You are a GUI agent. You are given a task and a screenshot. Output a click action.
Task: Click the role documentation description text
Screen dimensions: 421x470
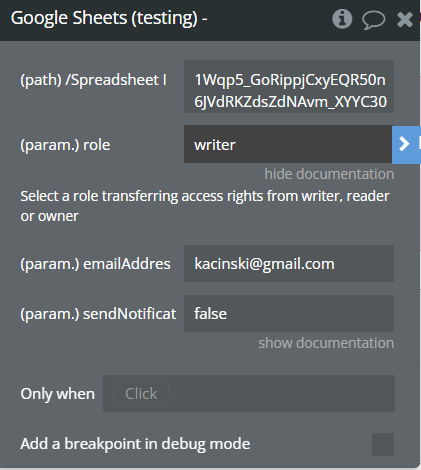point(205,206)
